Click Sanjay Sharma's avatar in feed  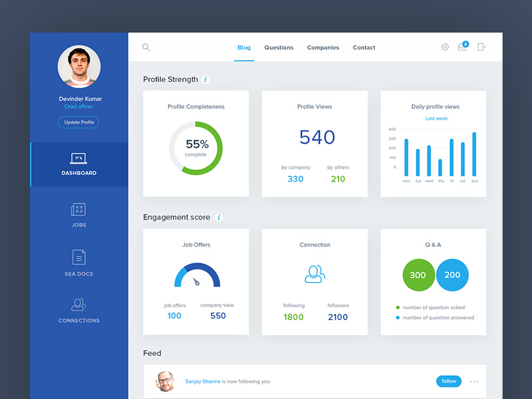pyautogui.click(x=165, y=381)
